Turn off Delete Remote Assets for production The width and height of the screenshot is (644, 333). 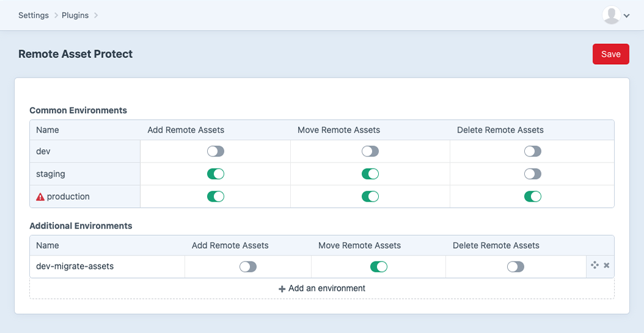click(533, 197)
